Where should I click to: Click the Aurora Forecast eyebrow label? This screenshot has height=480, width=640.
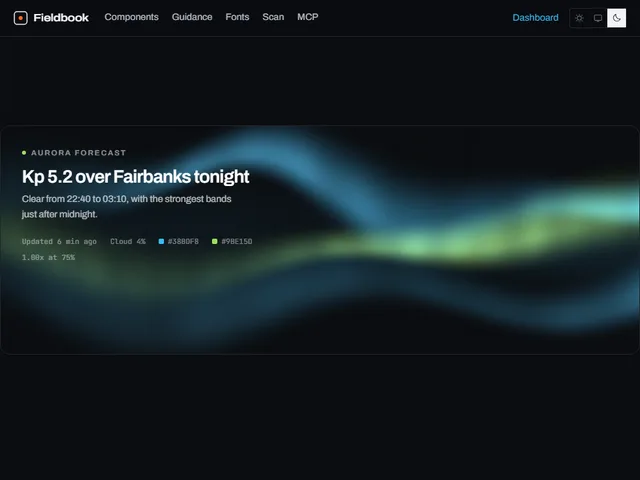(x=78, y=153)
